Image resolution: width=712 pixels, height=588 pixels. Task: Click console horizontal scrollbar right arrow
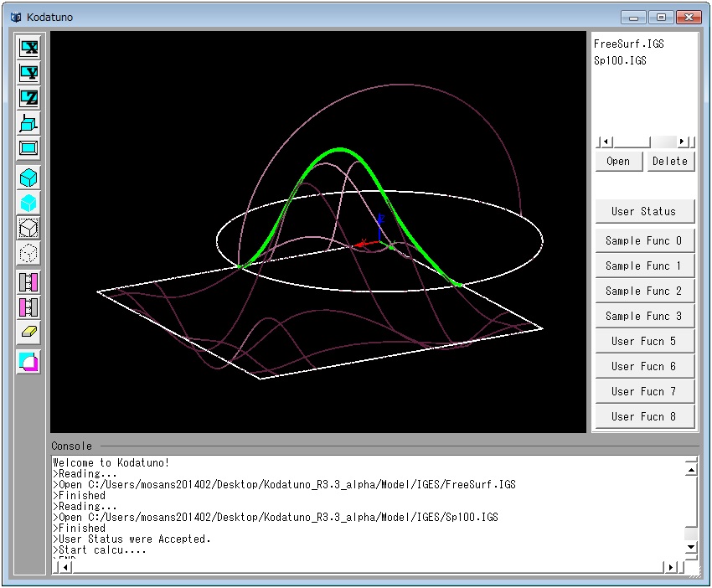pyautogui.click(x=670, y=567)
